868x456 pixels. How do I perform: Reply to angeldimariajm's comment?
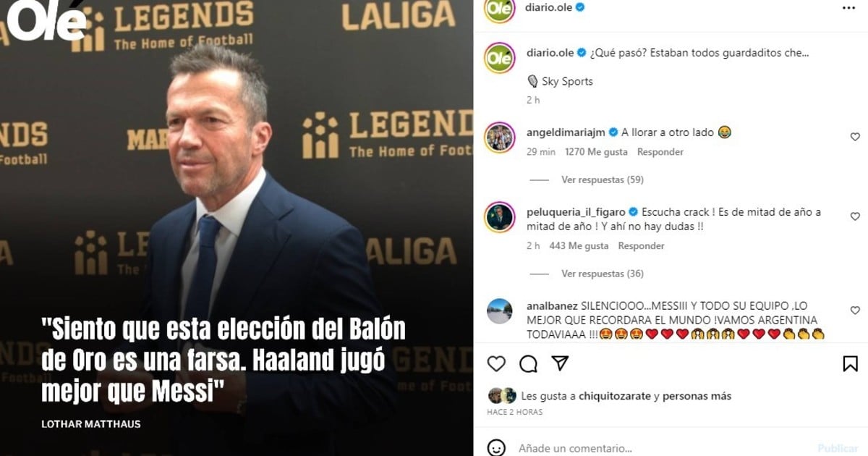pos(660,152)
